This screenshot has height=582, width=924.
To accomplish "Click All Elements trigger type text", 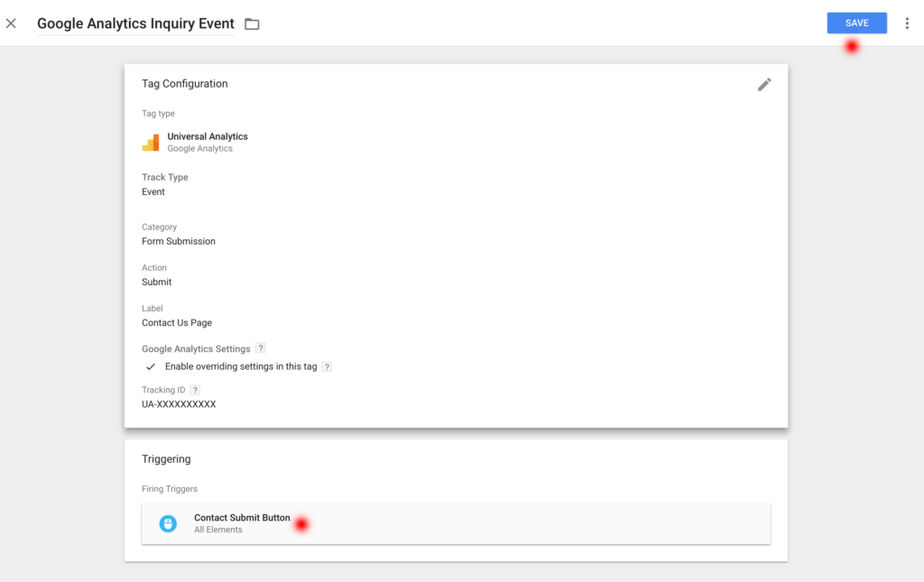I will coord(218,530).
